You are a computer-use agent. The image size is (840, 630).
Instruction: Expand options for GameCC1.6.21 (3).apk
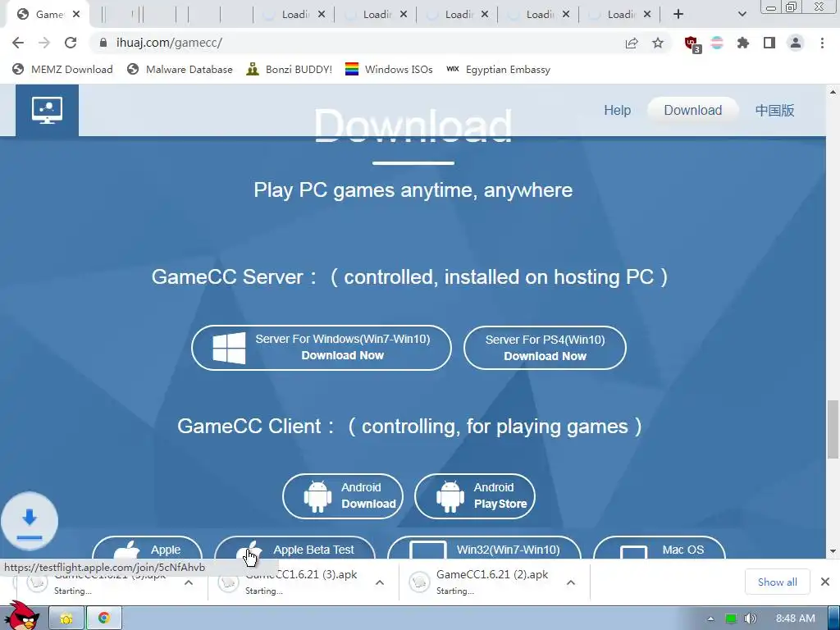(379, 582)
